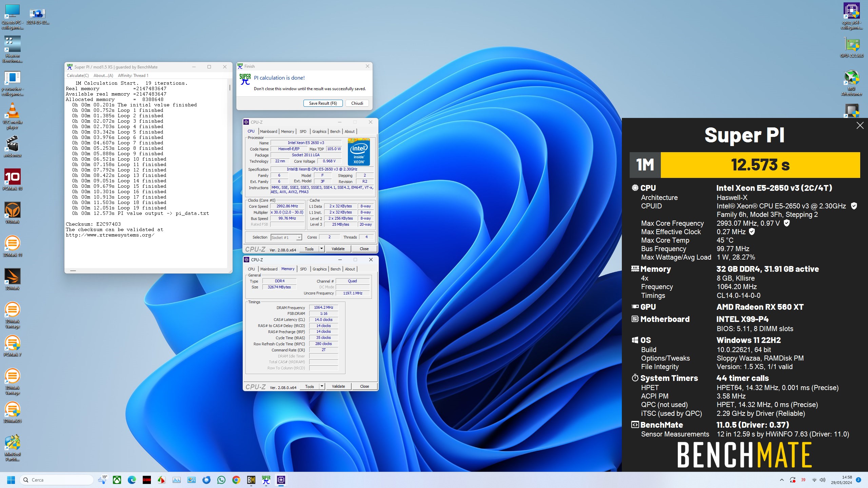The width and height of the screenshot is (868, 488).
Task: Open the y-cruncher desktop shortcut
Action: (13, 83)
